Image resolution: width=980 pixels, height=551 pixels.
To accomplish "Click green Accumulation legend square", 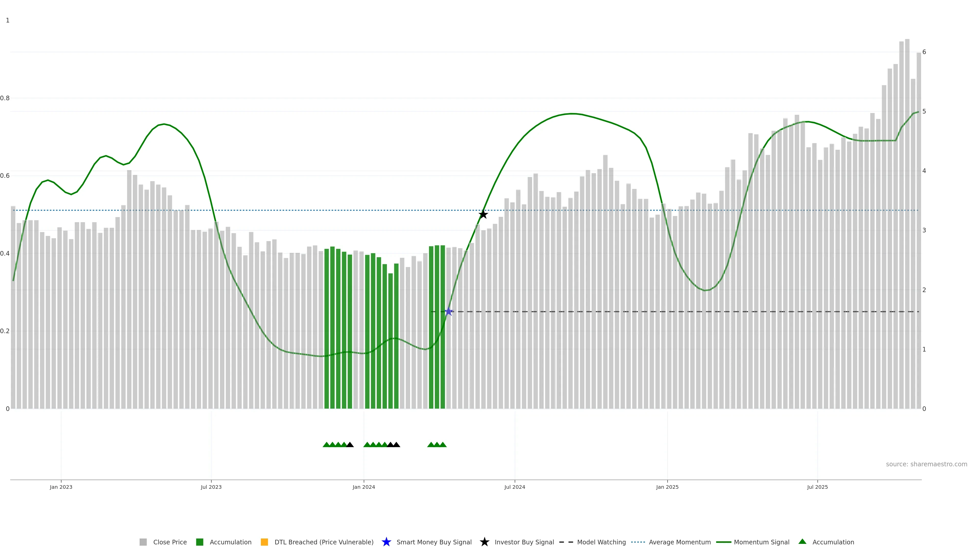I will (199, 542).
